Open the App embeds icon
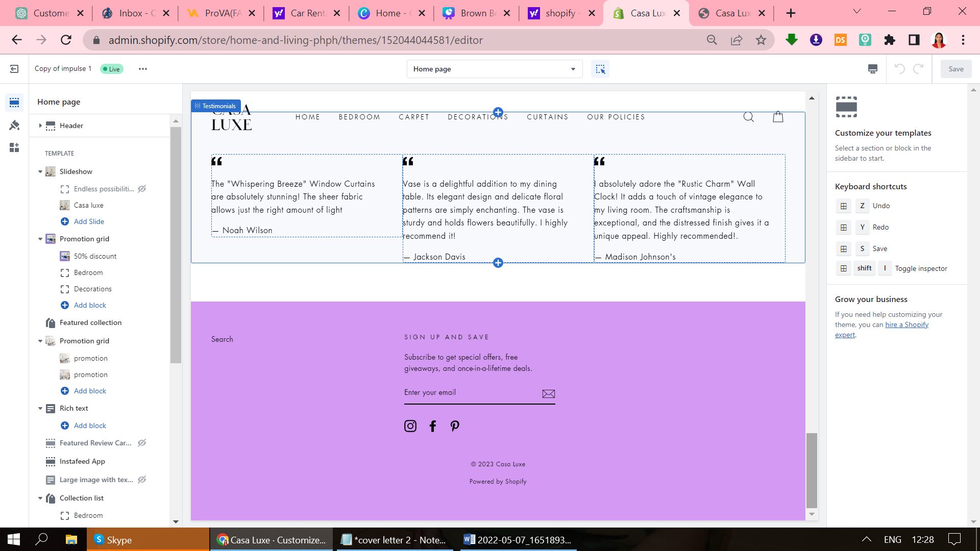 click(14, 147)
